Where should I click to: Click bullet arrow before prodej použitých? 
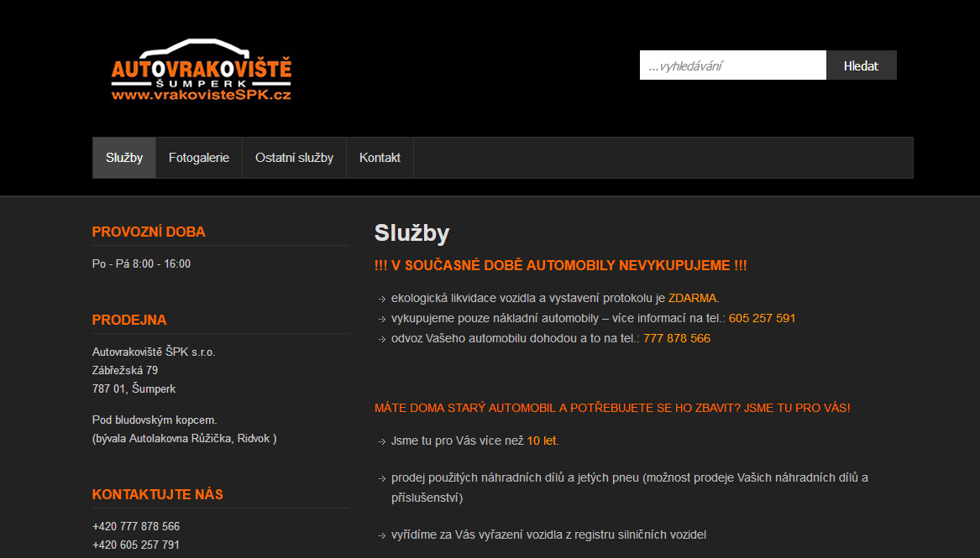point(382,479)
